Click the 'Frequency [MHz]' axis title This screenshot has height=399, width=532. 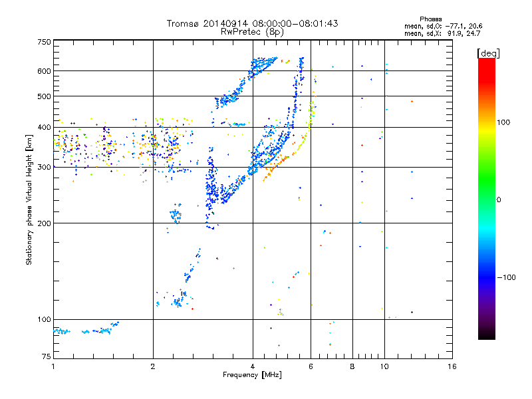(252, 375)
